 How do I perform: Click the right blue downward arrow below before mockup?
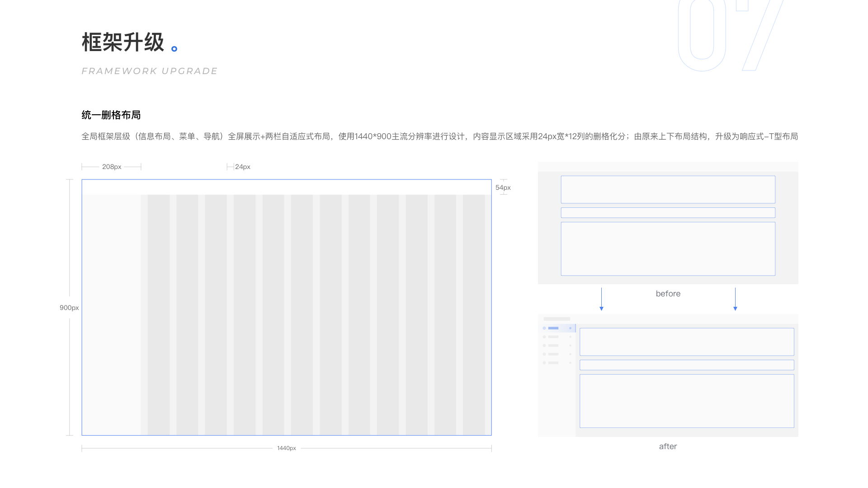click(735, 299)
